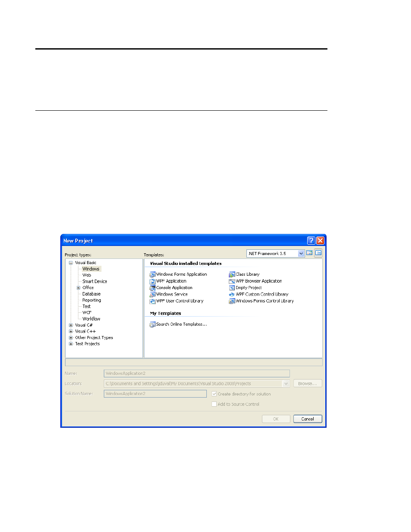Switch templates to small icons view

point(318,253)
